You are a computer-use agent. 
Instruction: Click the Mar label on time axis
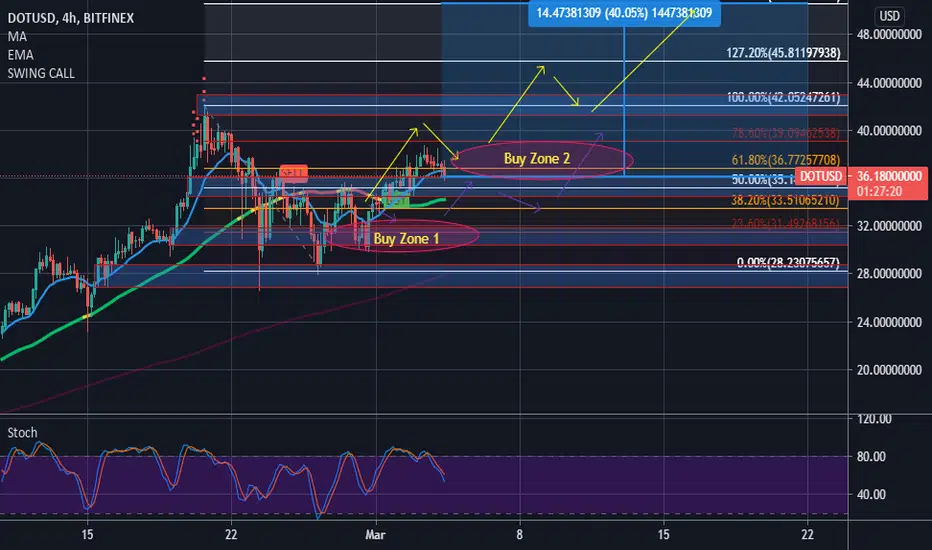click(x=375, y=535)
